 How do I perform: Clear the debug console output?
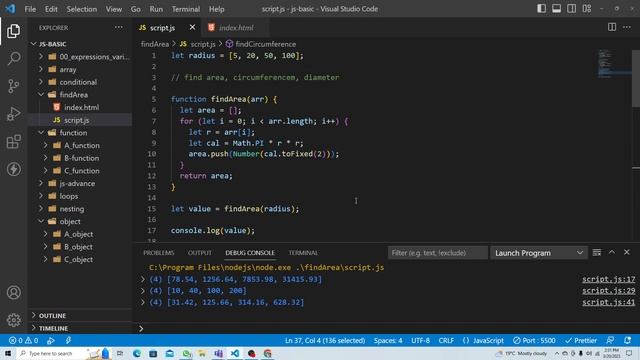597,252
